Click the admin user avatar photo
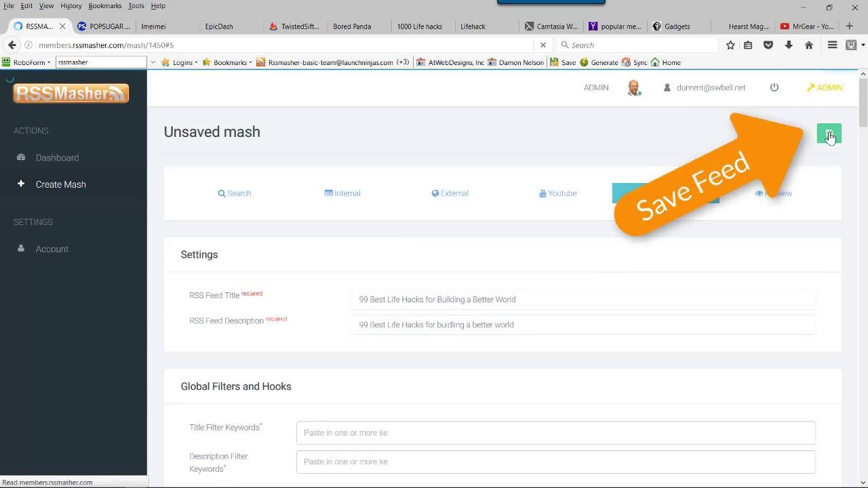Screen dimensions: 868x488 pos(633,87)
